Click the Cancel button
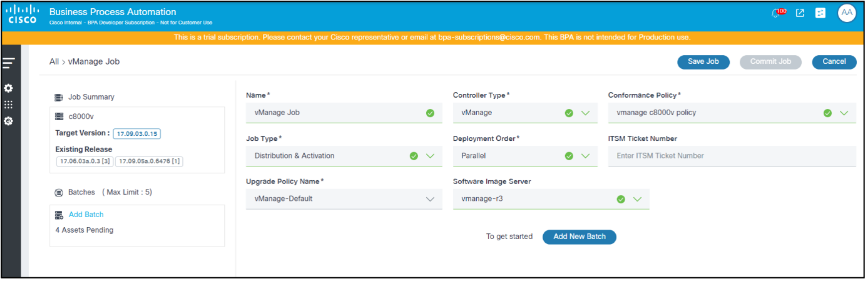Viewport: 868px width, 281px height. (x=834, y=62)
